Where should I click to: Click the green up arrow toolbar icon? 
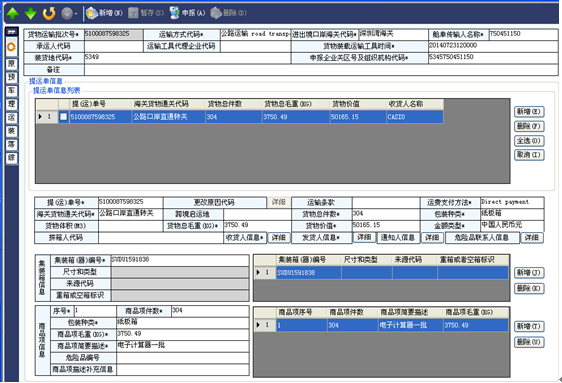point(13,13)
